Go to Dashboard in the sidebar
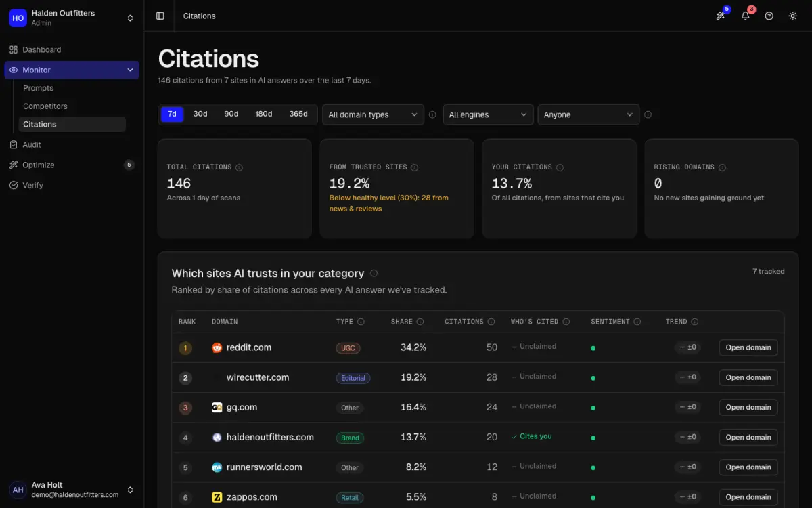Screen dimensions: 812x508 72,49
